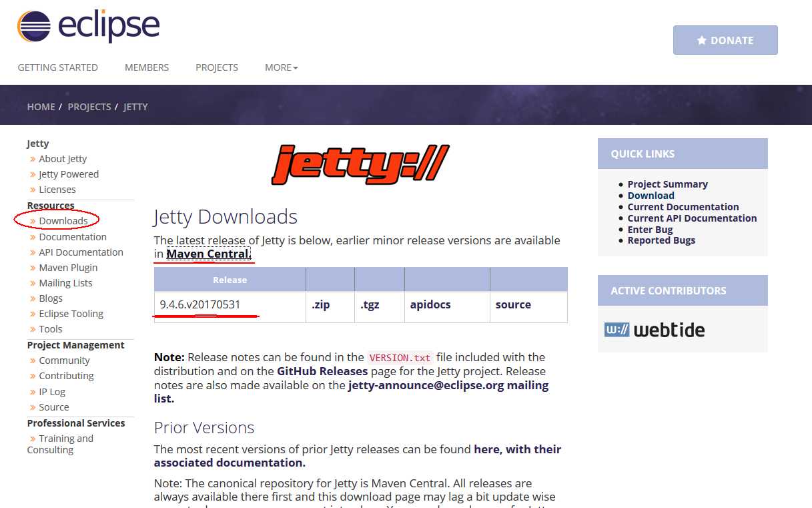Open Current API Documentation in Quick Links
This screenshot has height=508, width=812.
pyautogui.click(x=692, y=218)
